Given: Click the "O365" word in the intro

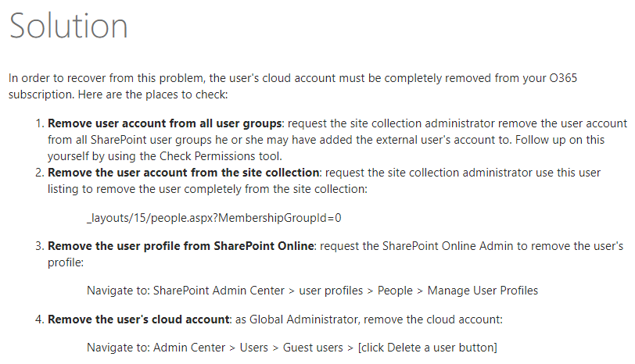Looking at the screenshot, I should point(561,78).
